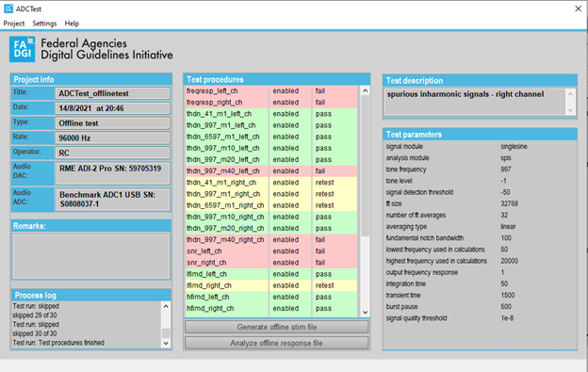Click the Type field Offline test
The width and height of the screenshot is (588, 372).
point(112,123)
